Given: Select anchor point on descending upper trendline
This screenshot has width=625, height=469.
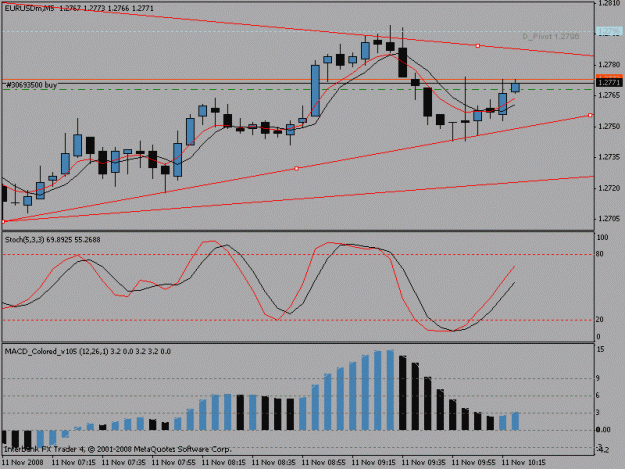Looking at the screenshot, I should click(478, 46).
